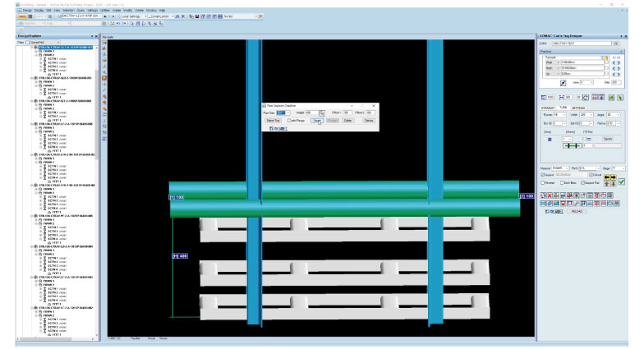Viewport: 644px width, 349px height.
Task: Open the Design menu
Action: pyautogui.click(x=27, y=10)
